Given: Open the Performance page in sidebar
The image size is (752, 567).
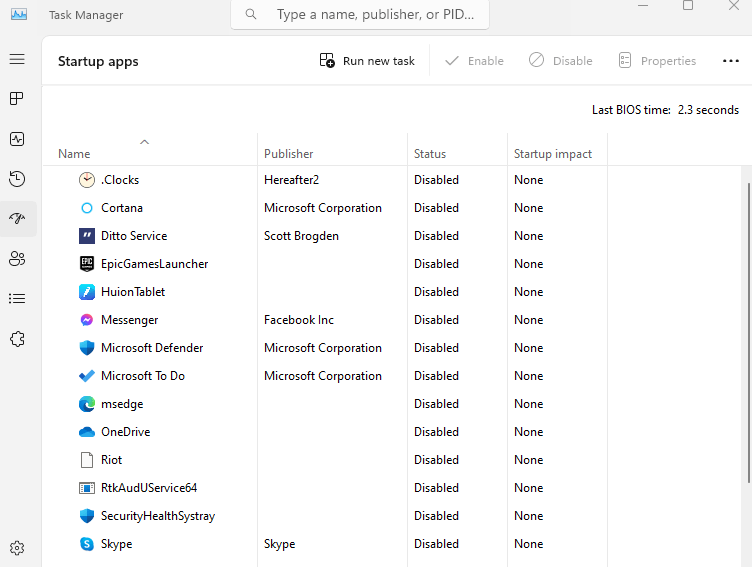Looking at the screenshot, I should tap(17, 139).
